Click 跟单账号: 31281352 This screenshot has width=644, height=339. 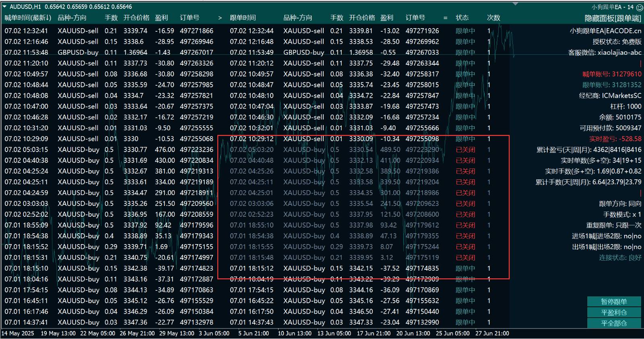click(612, 85)
